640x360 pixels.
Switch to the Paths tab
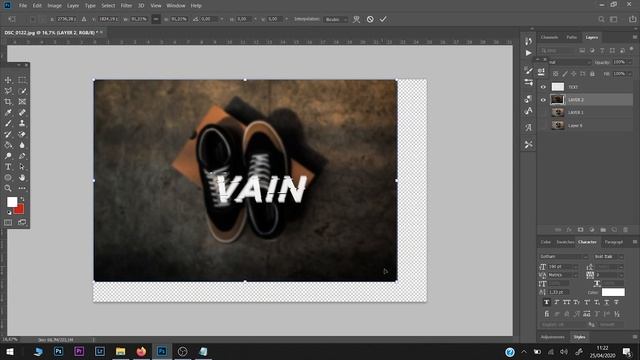click(571, 37)
